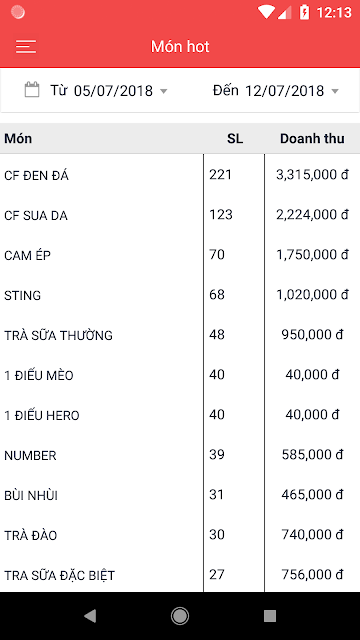Select the CF ĐEN ĐÁ row
This screenshot has height=640, width=360.
pyautogui.click(x=180, y=175)
